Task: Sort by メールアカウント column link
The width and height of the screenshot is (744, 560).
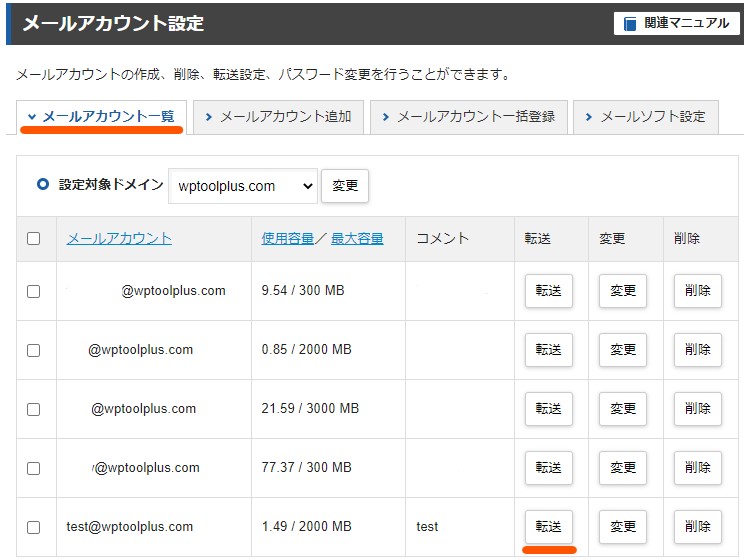Action: [119, 238]
